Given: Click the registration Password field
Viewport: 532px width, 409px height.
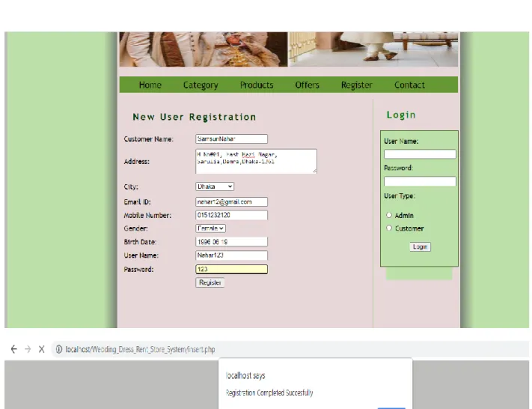Looking at the screenshot, I should tap(231, 270).
